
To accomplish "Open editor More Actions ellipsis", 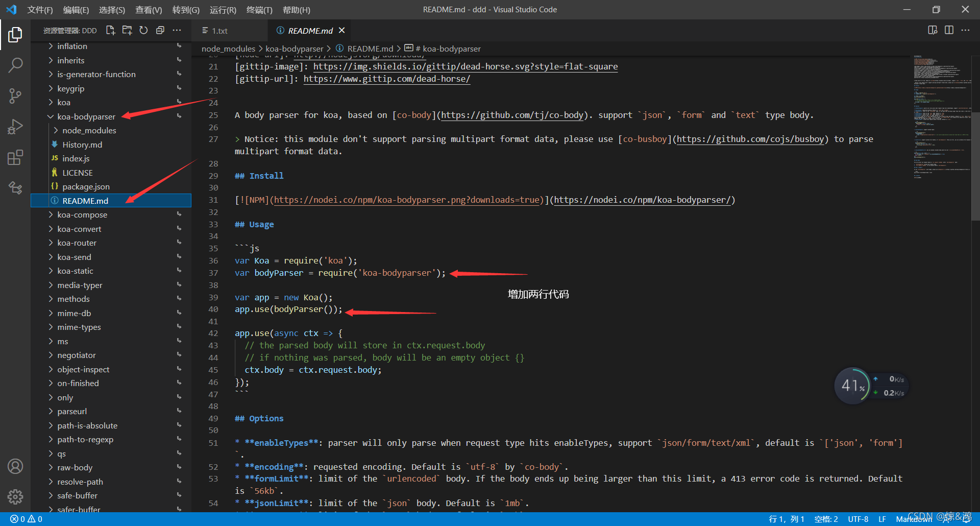I will click(965, 30).
